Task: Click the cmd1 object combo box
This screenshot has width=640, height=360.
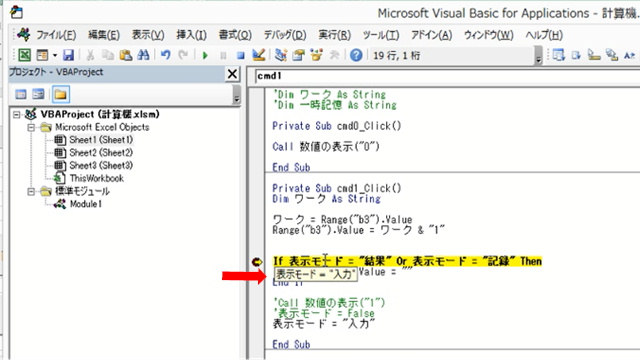Action: click(x=447, y=76)
